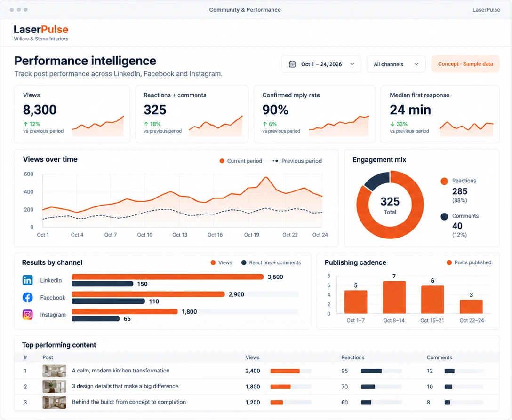Click the Oct 15–21 bar in Publishing cadence
Image resolution: width=512 pixels, height=420 pixels.
tap(432, 300)
